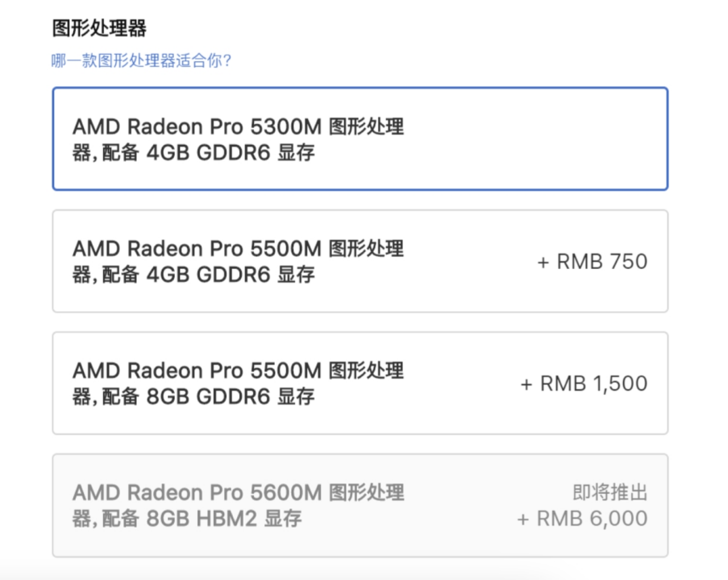The image size is (728, 580).
Task: Click the 'AMD Radeon Pro 5600M' title text
Action: click(198, 492)
